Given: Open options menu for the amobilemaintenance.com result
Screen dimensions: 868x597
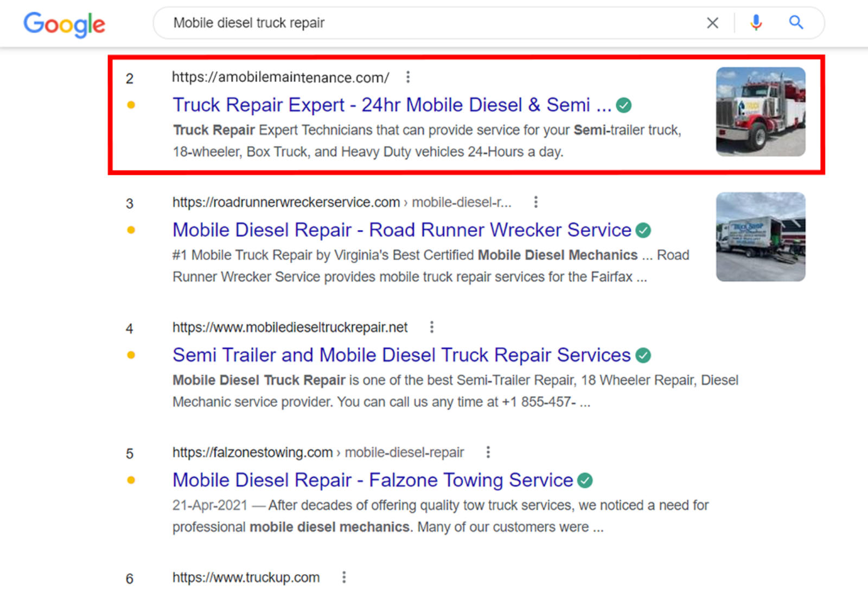Looking at the screenshot, I should pyautogui.click(x=407, y=77).
